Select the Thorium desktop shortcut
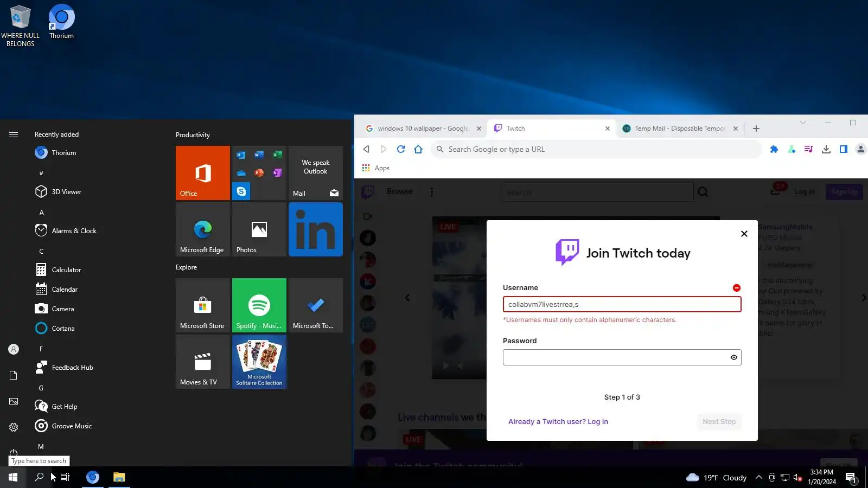 click(x=62, y=22)
